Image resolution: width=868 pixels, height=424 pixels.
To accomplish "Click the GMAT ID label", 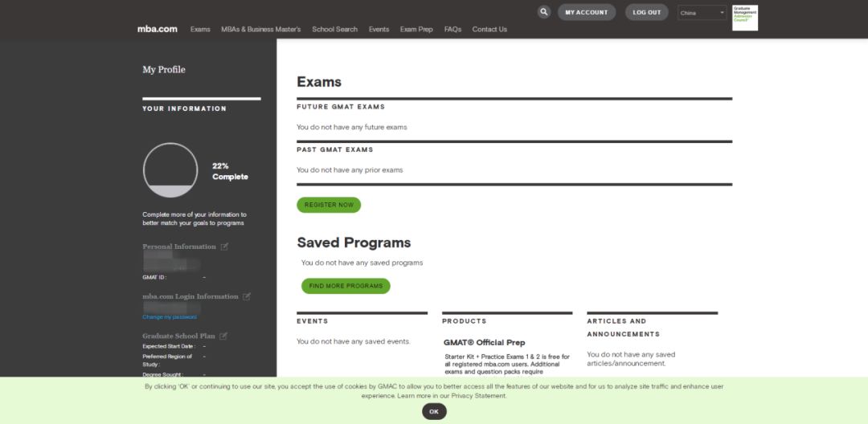I will 154,277.
